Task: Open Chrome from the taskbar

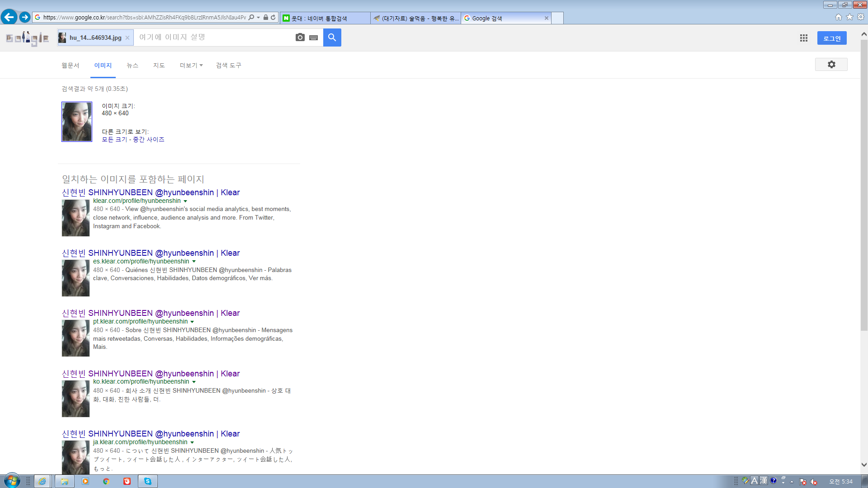Action: pos(106,481)
